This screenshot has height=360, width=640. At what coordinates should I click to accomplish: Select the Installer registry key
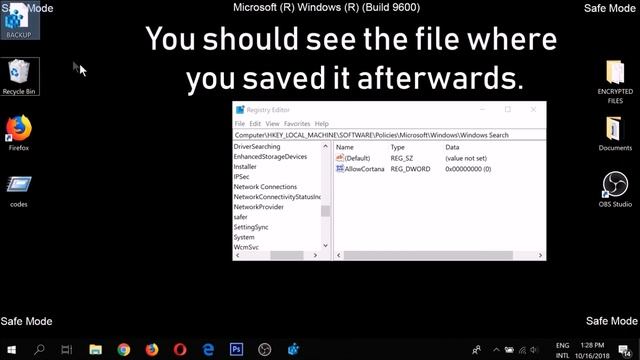point(245,167)
